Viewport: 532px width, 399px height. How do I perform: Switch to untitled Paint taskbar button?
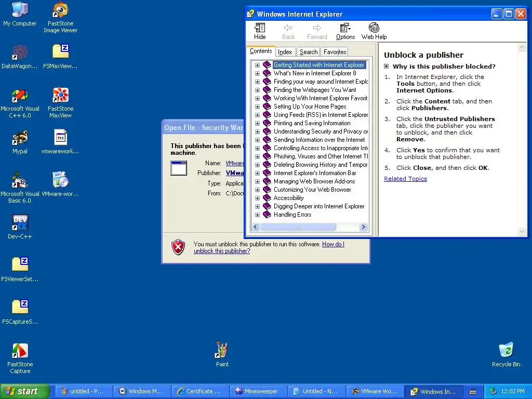[84, 391]
